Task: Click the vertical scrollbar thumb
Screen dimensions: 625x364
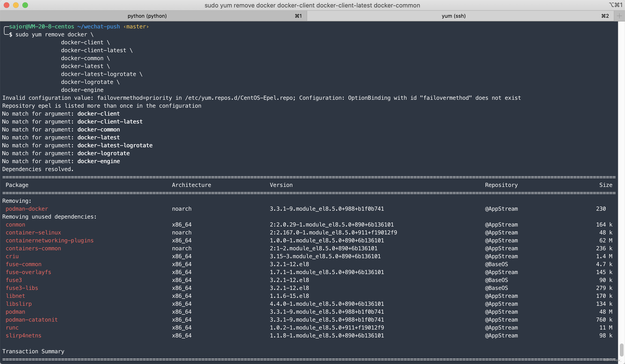Action: pos(621,350)
